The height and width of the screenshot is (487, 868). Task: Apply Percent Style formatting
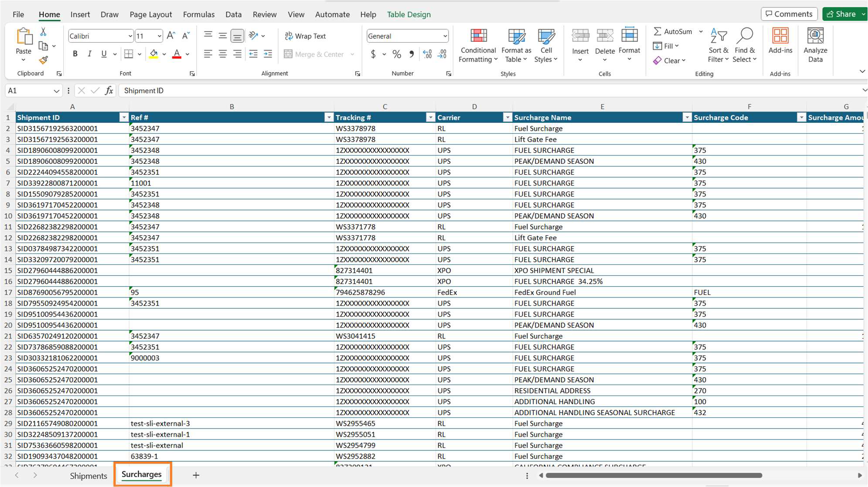pyautogui.click(x=397, y=54)
